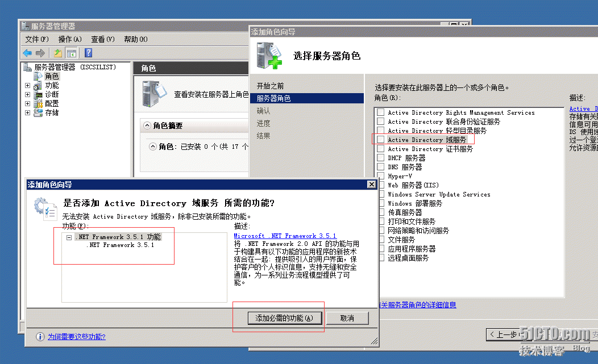Select .NET Framework 3.5.1 功能 item
This screenshot has width=598, height=364.
[118, 237]
